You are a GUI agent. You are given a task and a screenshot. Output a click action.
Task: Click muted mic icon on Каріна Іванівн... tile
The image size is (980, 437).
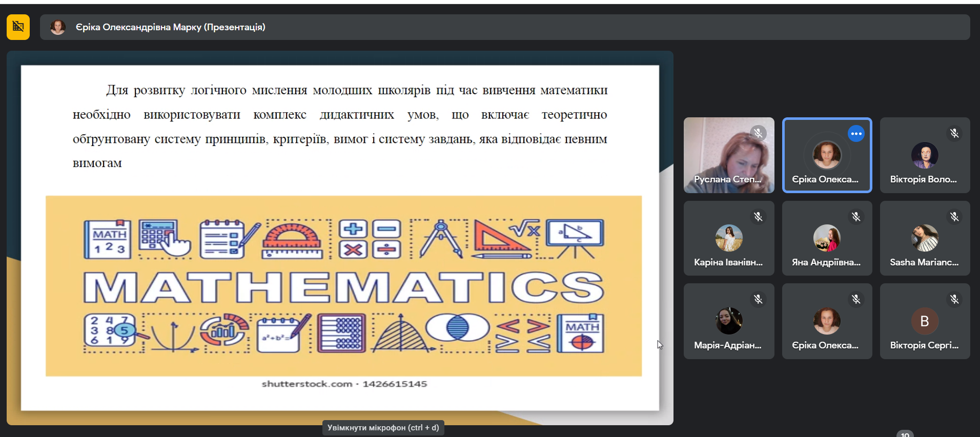tap(758, 217)
